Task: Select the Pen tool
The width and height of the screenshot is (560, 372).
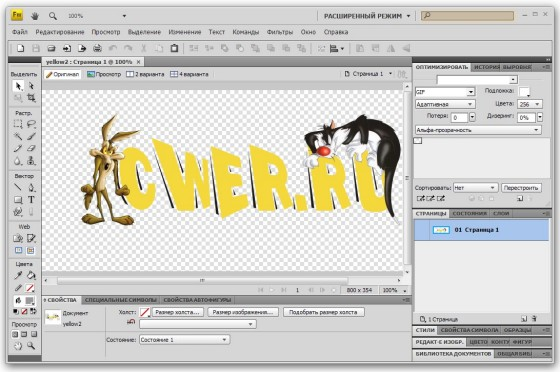Action: 31,187
